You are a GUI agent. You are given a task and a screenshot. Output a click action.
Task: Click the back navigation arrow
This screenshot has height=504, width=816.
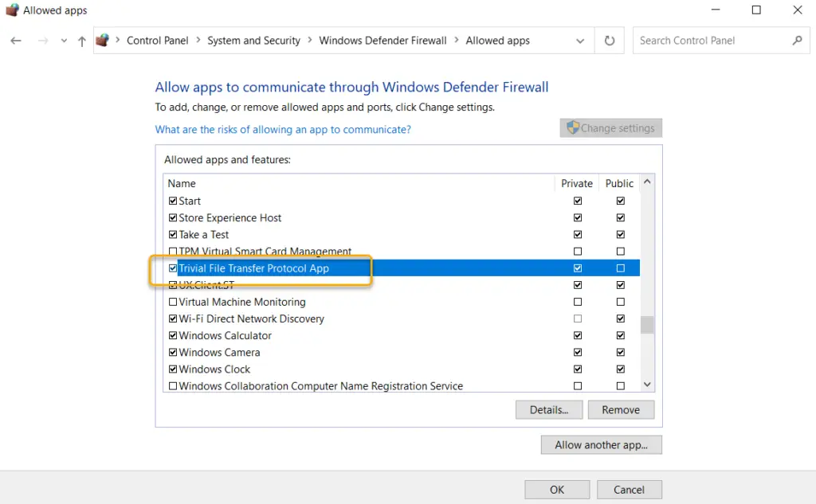[16, 41]
